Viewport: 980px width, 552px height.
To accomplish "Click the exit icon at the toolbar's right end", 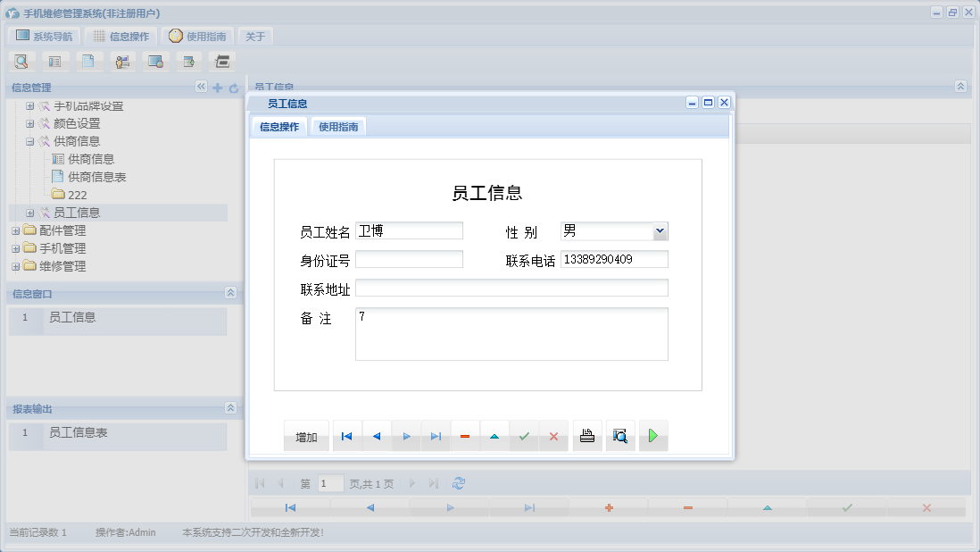I will pos(221,61).
